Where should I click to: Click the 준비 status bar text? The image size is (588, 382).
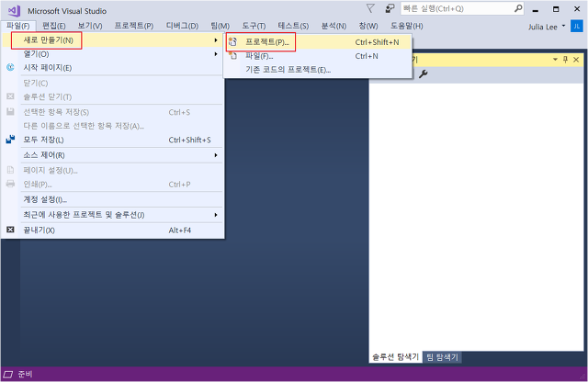click(x=25, y=374)
